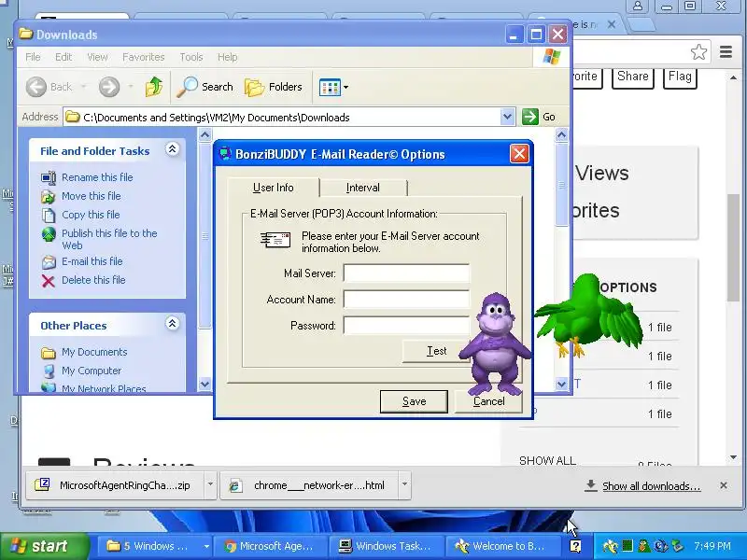Click the Flag button on webpage
The image size is (747, 560).
[680, 77]
